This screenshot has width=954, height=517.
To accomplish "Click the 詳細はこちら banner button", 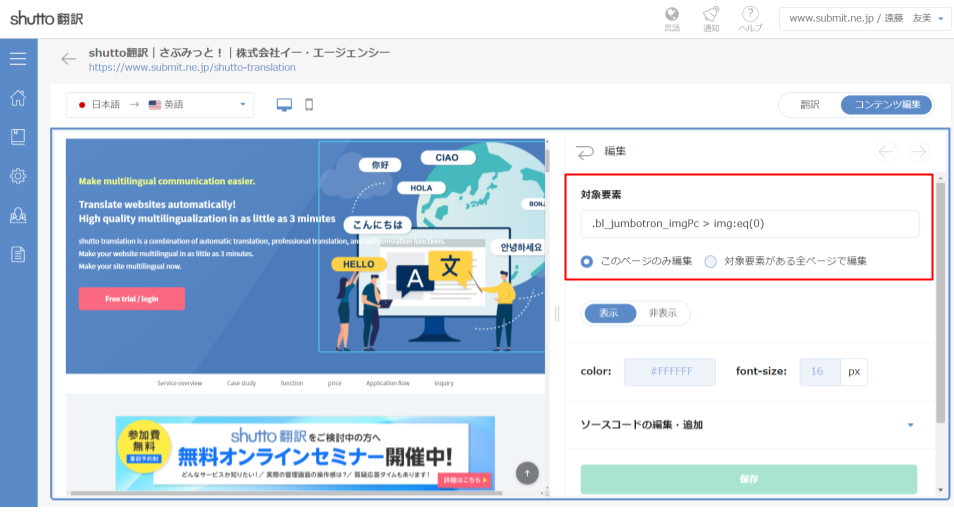I will (465, 480).
